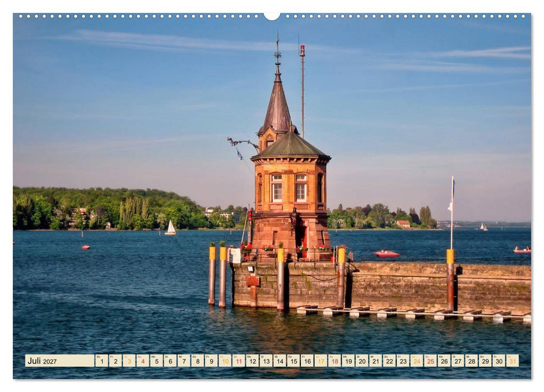544x392 pixels.
Task: Pick Sunday day 4 in the strip
Action: click(143, 361)
